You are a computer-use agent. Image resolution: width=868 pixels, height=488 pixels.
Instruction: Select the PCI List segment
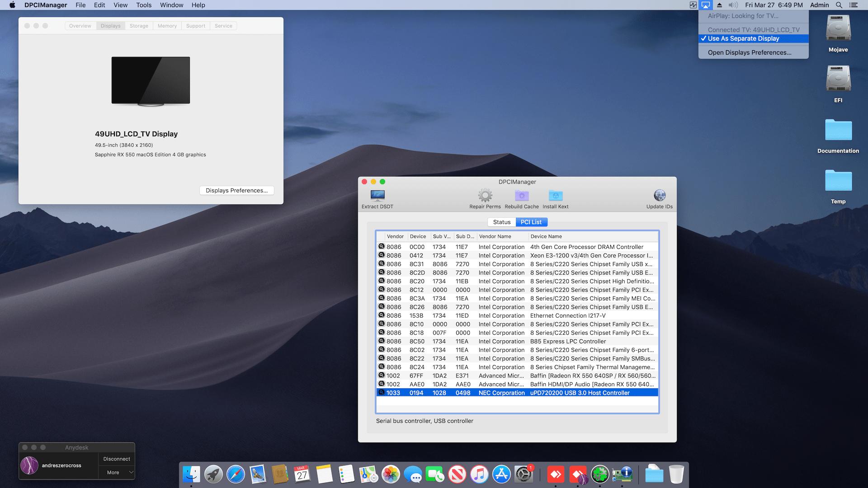(x=531, y=222)
